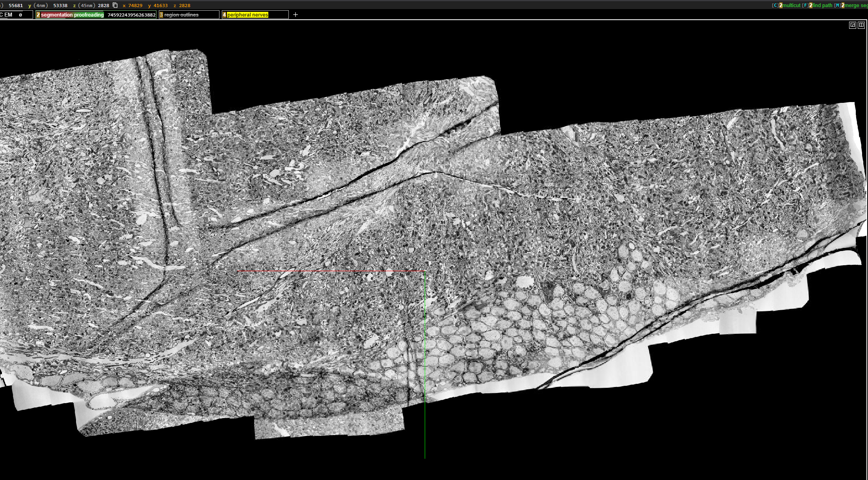Screen dimensions: 868x480
Task: Click the y coordinate value 53338
Action: [x=60, y=5]
